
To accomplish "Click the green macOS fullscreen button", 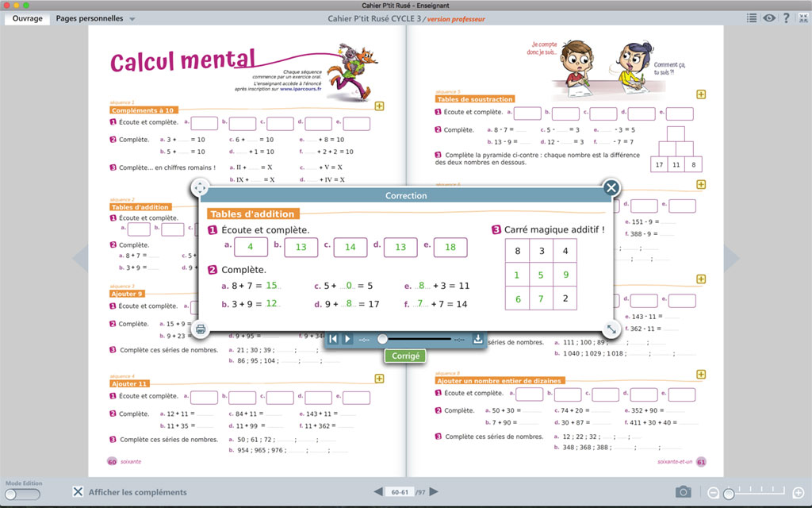I will (x=26, y=6).
